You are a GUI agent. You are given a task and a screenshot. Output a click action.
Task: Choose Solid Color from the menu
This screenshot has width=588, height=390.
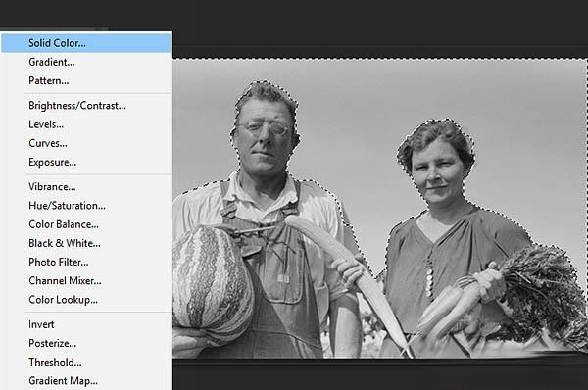[86, 43]
